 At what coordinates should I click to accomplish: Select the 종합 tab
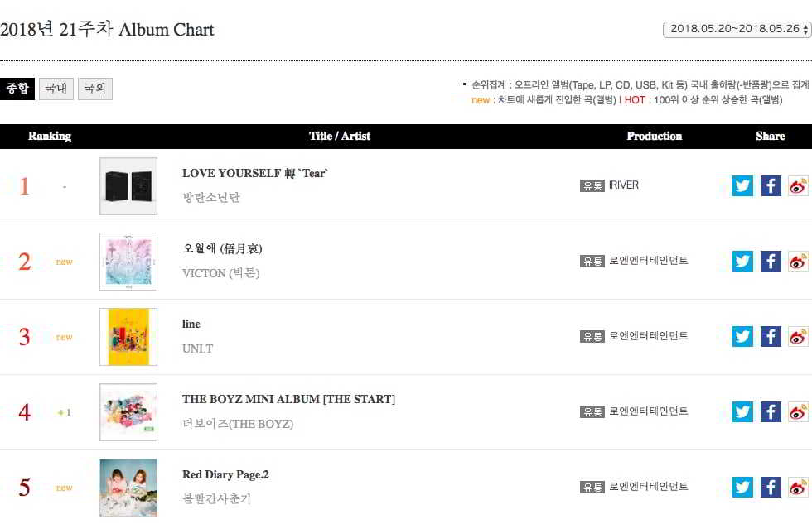click(x=17, y=89)
